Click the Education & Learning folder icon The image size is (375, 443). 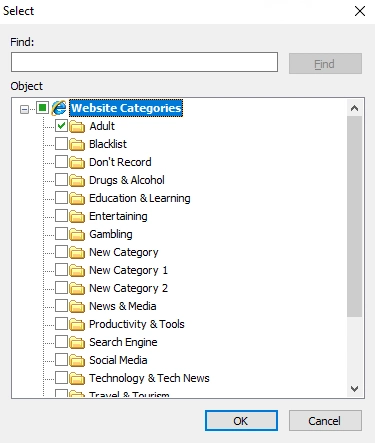[x=77, y=198]
